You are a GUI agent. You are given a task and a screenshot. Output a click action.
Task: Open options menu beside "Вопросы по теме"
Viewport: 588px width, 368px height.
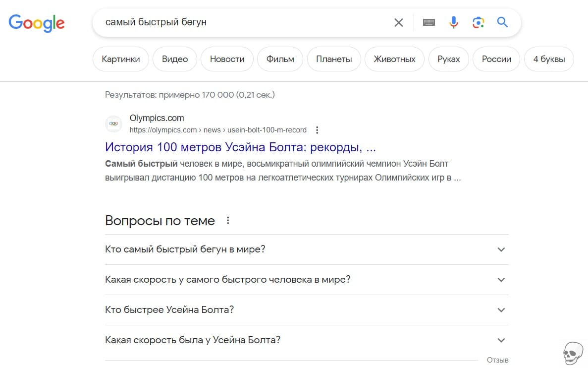click(228, 221)
